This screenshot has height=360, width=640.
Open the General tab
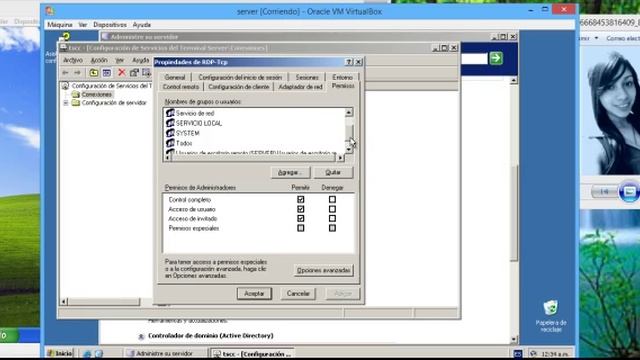coord(175,77)
